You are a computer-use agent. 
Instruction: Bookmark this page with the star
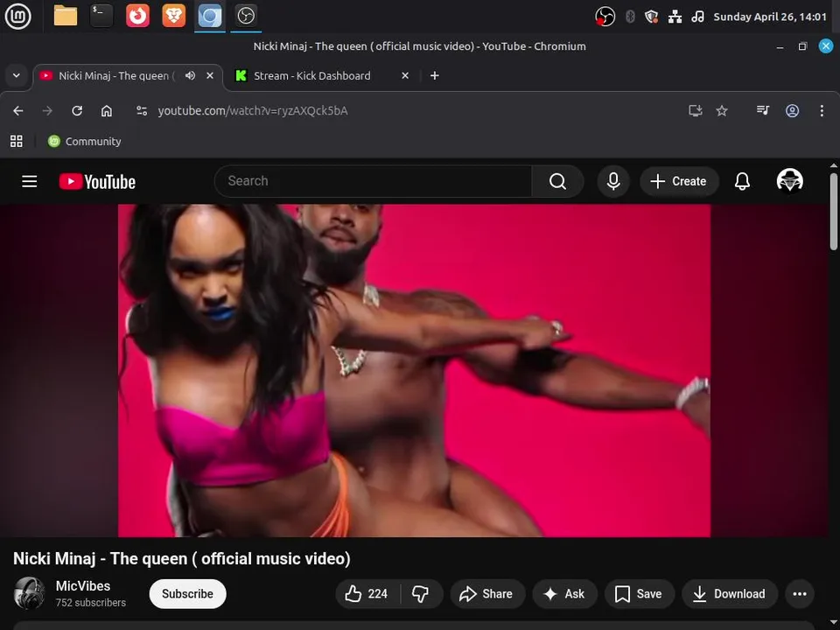[722, 111]
